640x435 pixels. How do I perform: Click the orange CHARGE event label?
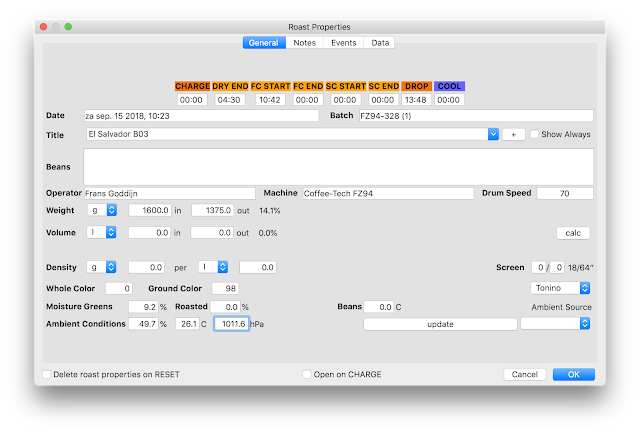[192, 86]
